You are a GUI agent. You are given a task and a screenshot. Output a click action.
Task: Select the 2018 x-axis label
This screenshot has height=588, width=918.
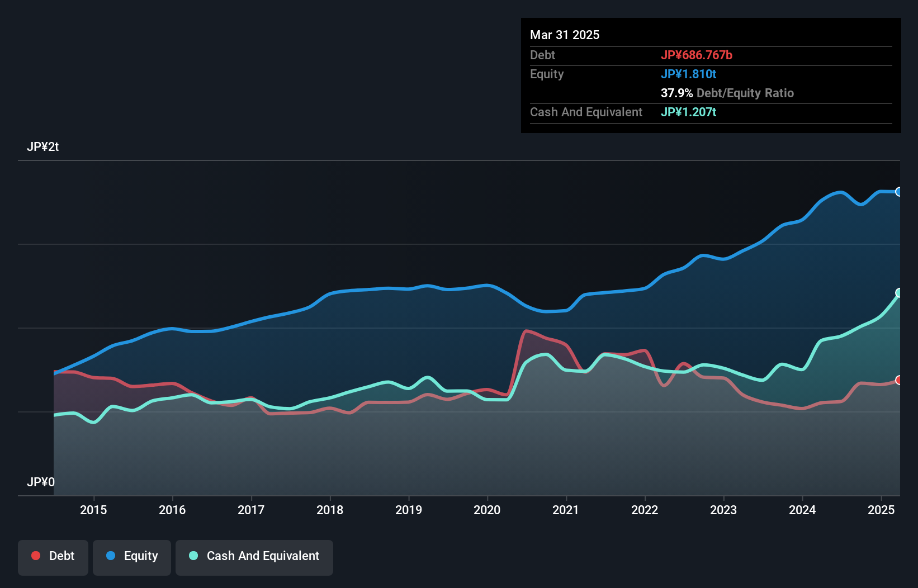(x=330, y=510)
